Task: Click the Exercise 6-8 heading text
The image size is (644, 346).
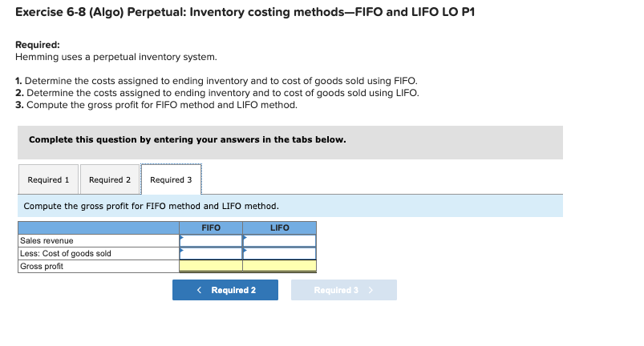Action: pyautogui.click(x=245, y=12)
